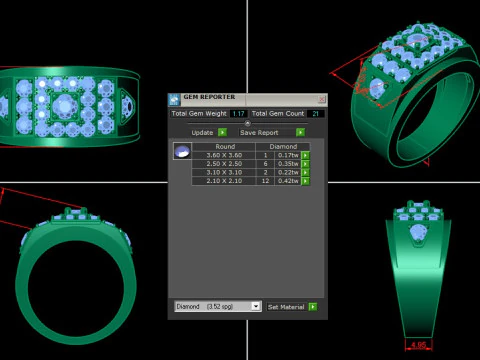Viewport: 480px width, 360px height.
Task: Click the 0.35tw weight cell
Action: coord(288,164)
